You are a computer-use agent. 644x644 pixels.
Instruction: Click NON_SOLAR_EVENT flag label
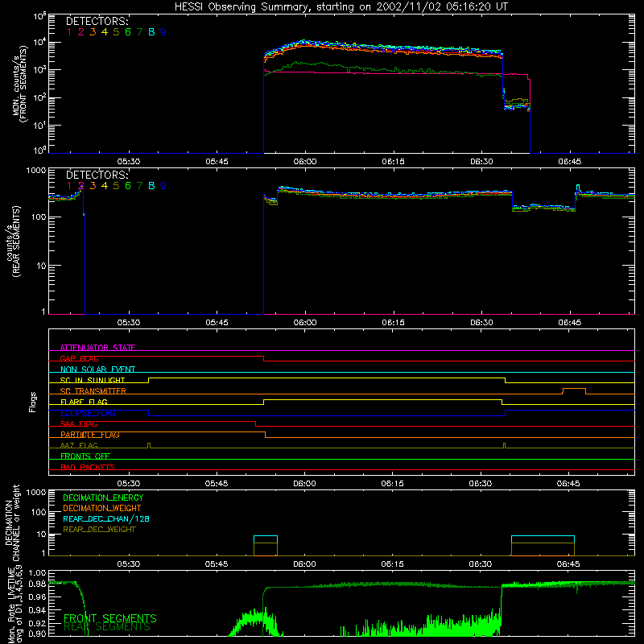tap(97, 369)
